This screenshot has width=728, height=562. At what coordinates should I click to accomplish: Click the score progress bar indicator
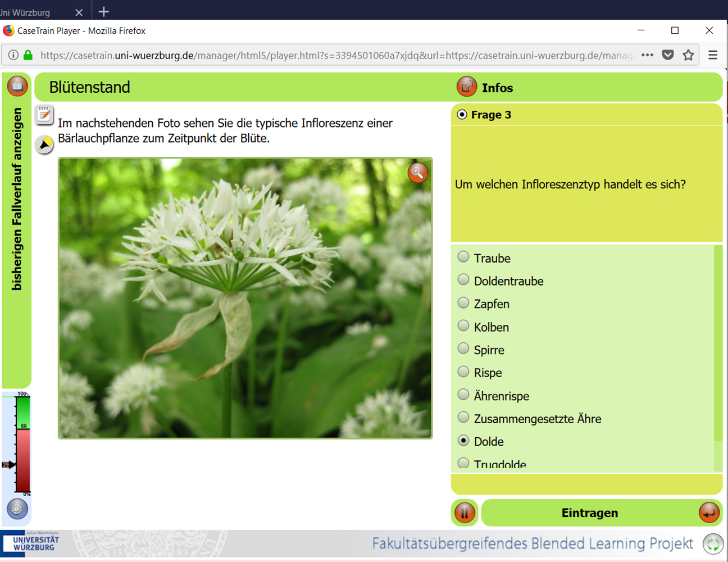pos(22,444)
